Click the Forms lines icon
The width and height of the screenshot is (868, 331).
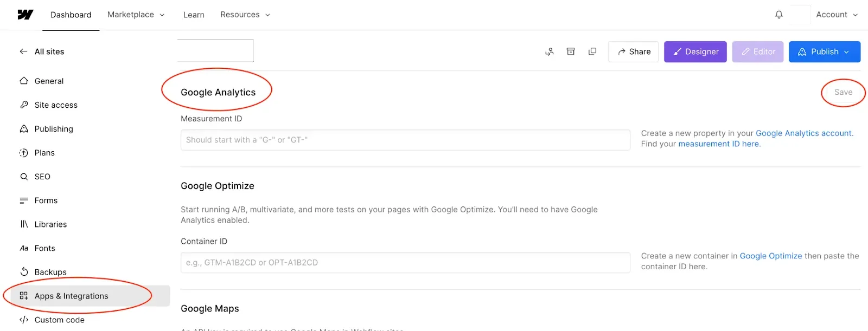pyautogui.click(x=24, y=200)
